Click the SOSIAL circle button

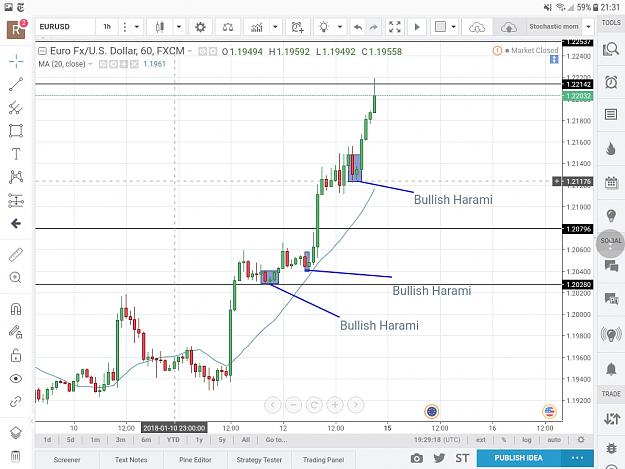(611, 243)
